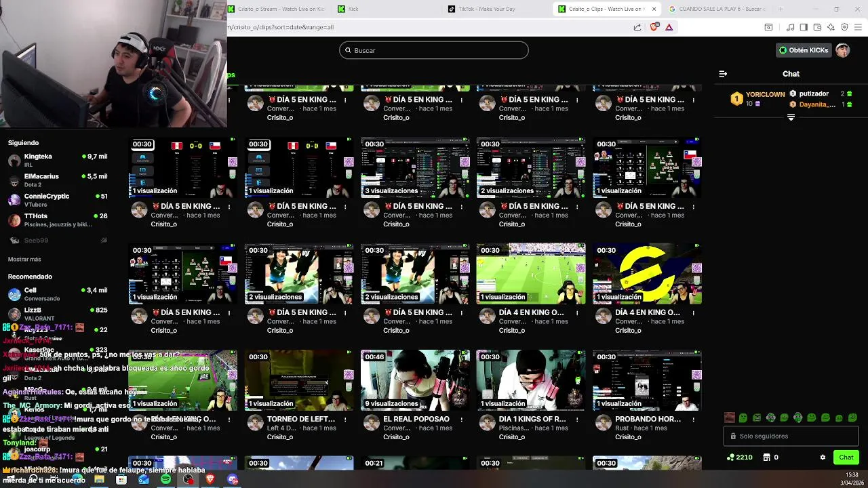This screenshot has width=868, height=488.
Task: Click the sidebar search icon in browser toolbar
Action: tap(768, 27)
